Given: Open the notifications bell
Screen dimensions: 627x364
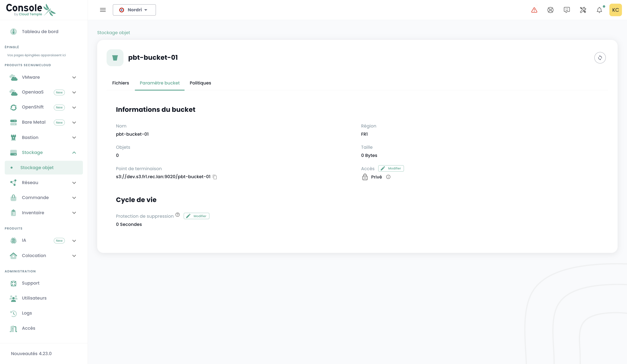Looking at the screenshot, I should pyautogui.click(x=599, y=10).
